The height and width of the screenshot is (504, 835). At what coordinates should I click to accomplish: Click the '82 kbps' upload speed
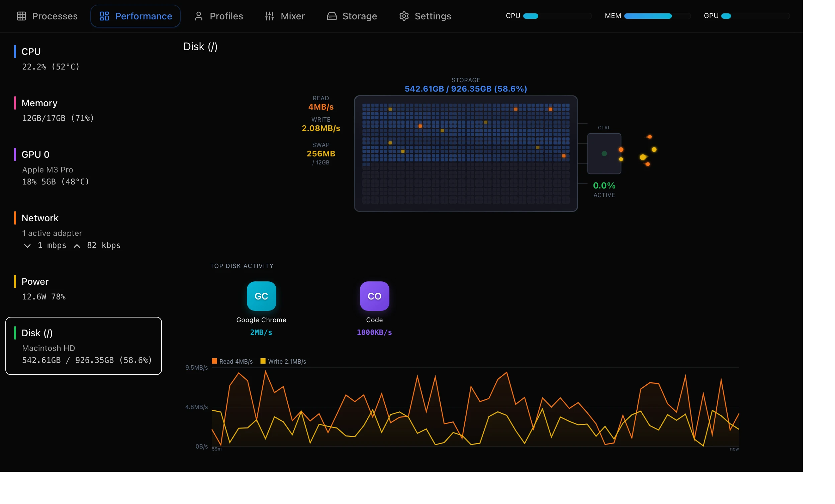pos(104,245)
